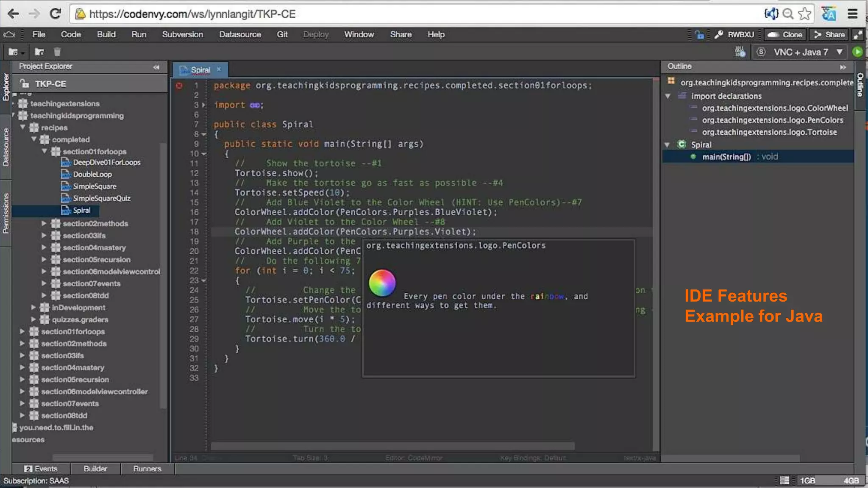The width and height of the screenshot is (868, 488).
Task: Open the Window menu
Action: tap(359, 35)
